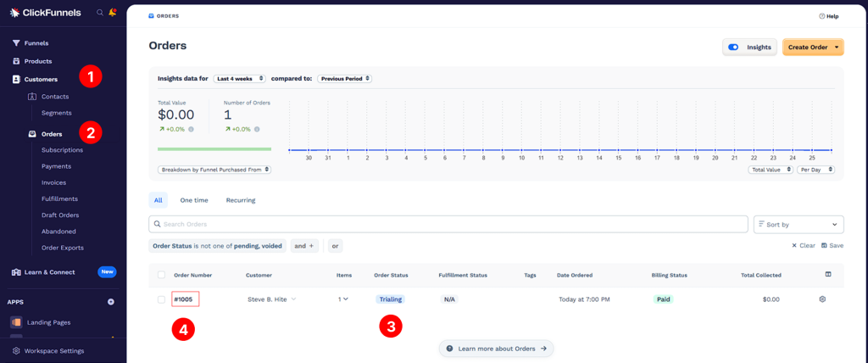Click the Order Number column header
Screen dimensions: 868x363
pyautogui.click(x=192, y=275)
